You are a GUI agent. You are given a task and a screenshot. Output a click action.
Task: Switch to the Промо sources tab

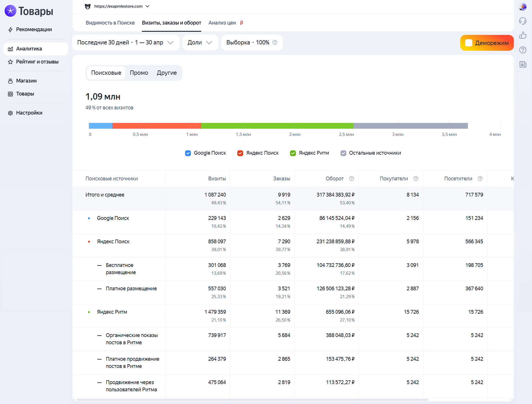[139, 73]
